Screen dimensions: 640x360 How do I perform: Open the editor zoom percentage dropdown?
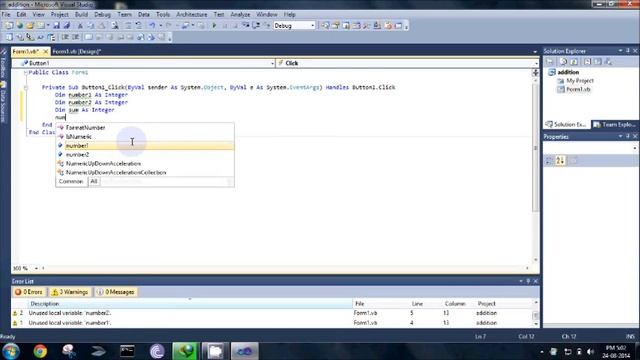tap(36, 268)
